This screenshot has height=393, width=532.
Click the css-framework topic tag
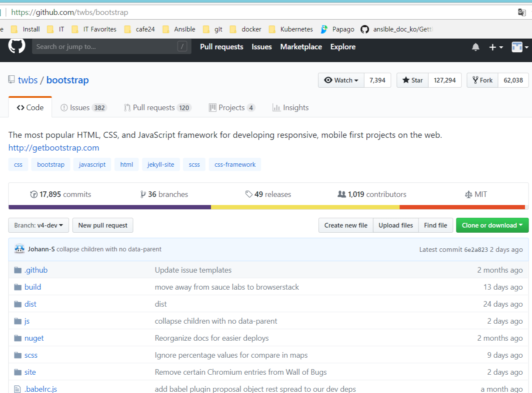pos(235,165)
